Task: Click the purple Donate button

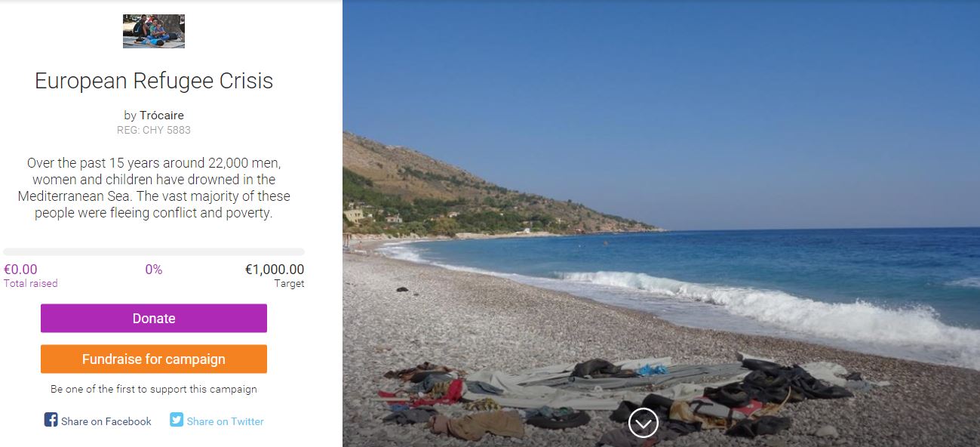Action: click(x=154, y=319)
